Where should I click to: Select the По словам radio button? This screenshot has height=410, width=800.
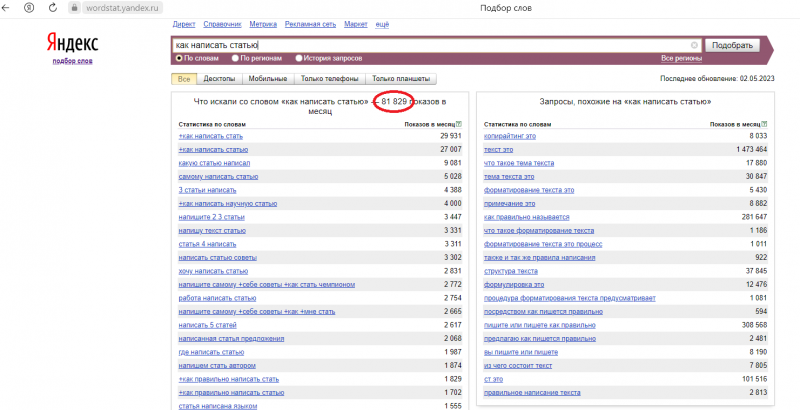179,59
